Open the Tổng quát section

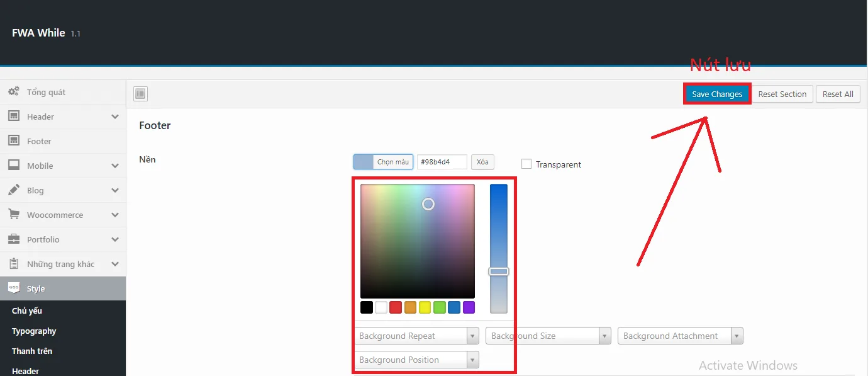tap(63, 92)
